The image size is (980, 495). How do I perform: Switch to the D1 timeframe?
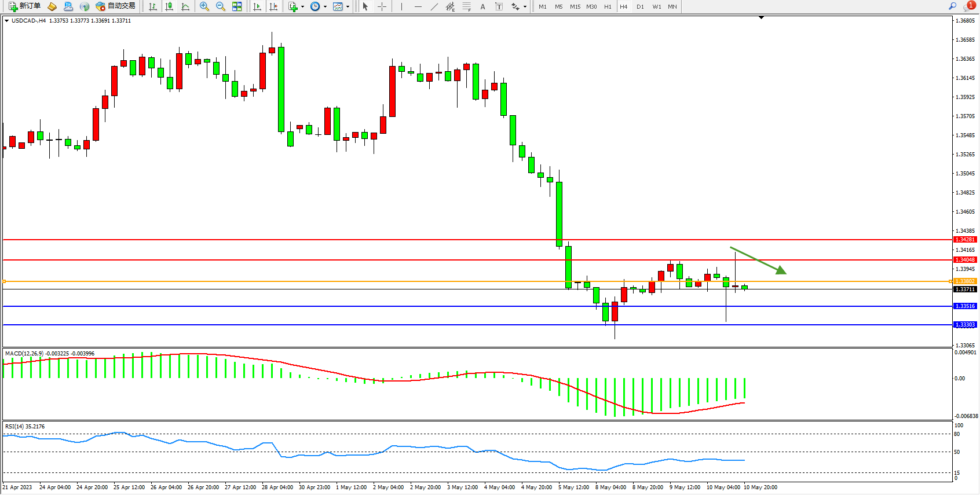(640, 6)
